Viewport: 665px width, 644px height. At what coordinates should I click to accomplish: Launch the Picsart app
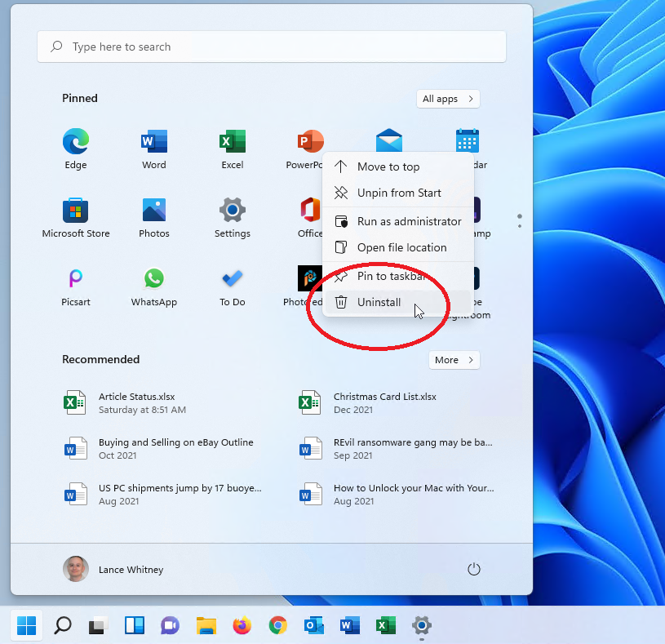click(76, 286)
